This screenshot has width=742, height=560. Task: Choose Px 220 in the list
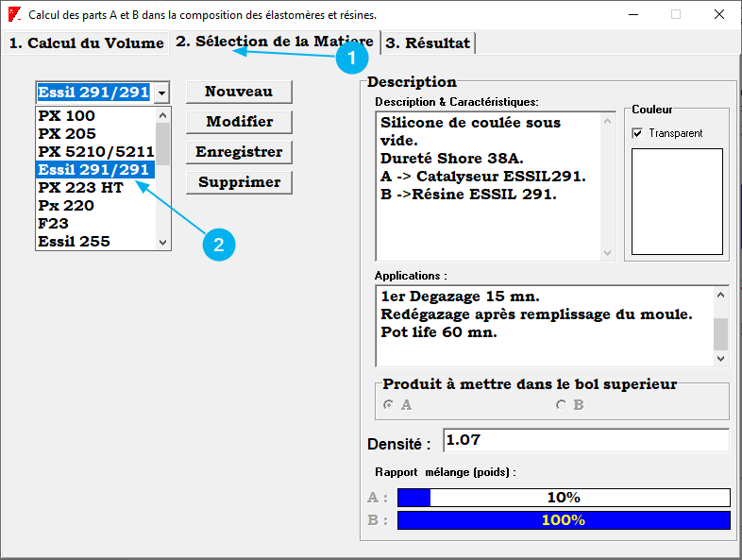pyautogui.click(x=95, y=206)
